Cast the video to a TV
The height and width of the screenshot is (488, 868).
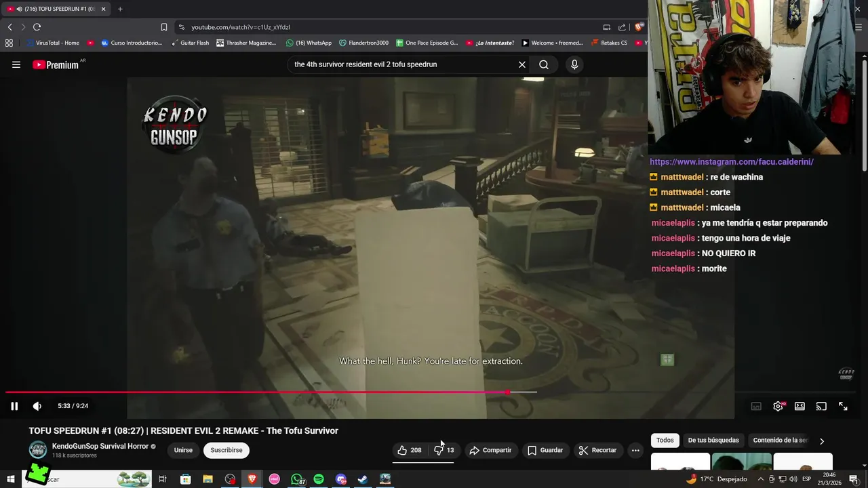(x=821, y=406)
